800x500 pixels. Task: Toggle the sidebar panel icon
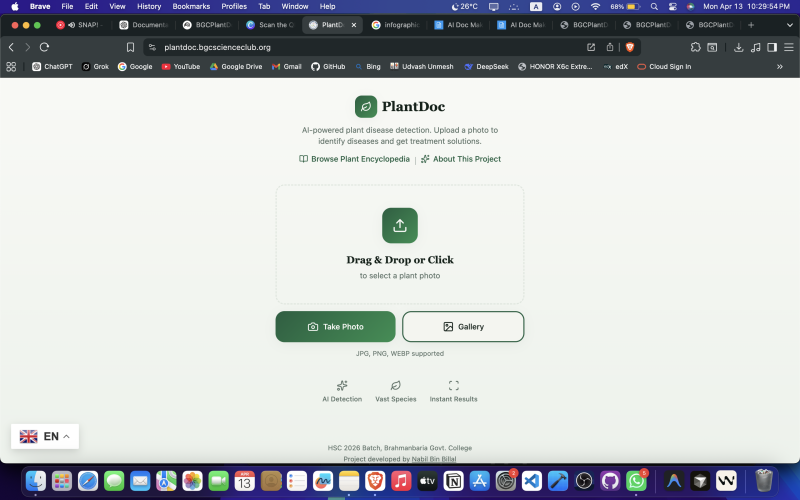click(x=772, y=47)
